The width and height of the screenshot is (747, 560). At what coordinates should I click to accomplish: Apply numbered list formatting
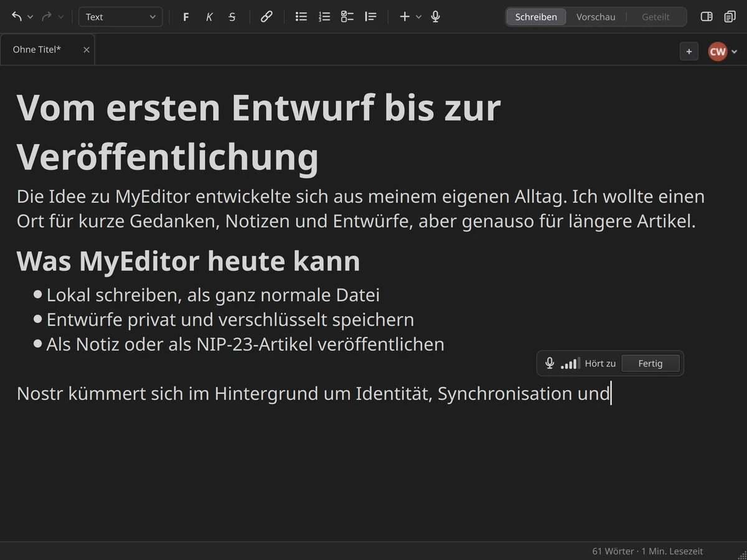click(324, 17)
